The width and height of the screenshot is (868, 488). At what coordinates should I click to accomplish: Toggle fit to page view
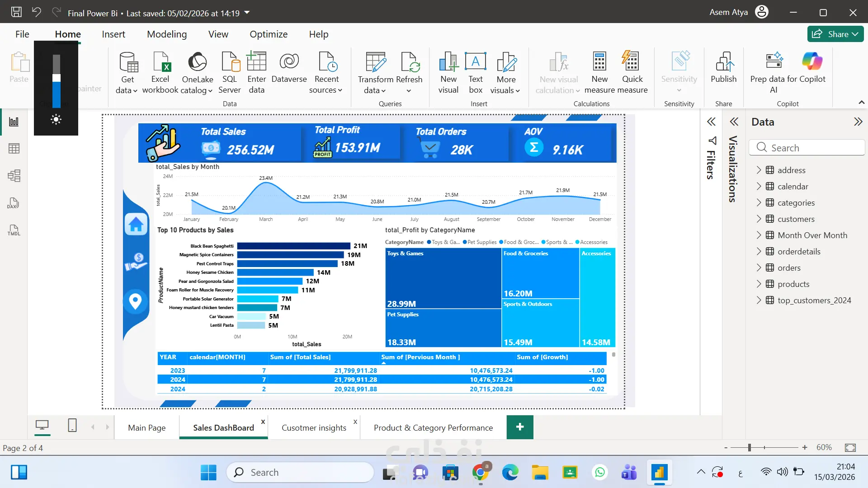[x=850, y=447]
